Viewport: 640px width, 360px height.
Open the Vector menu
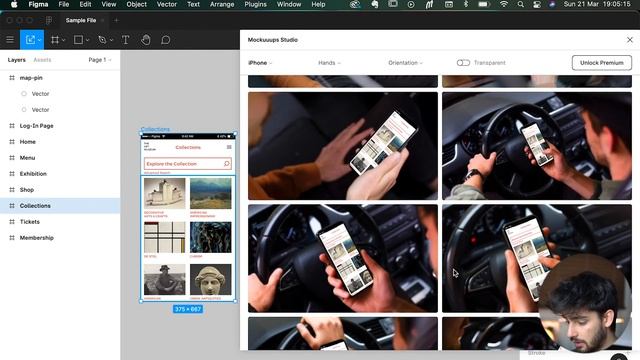[x=167, y=4]
